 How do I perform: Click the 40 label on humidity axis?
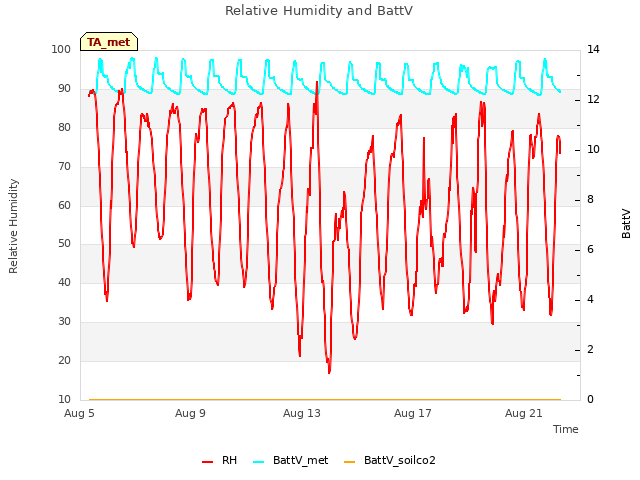64,282
